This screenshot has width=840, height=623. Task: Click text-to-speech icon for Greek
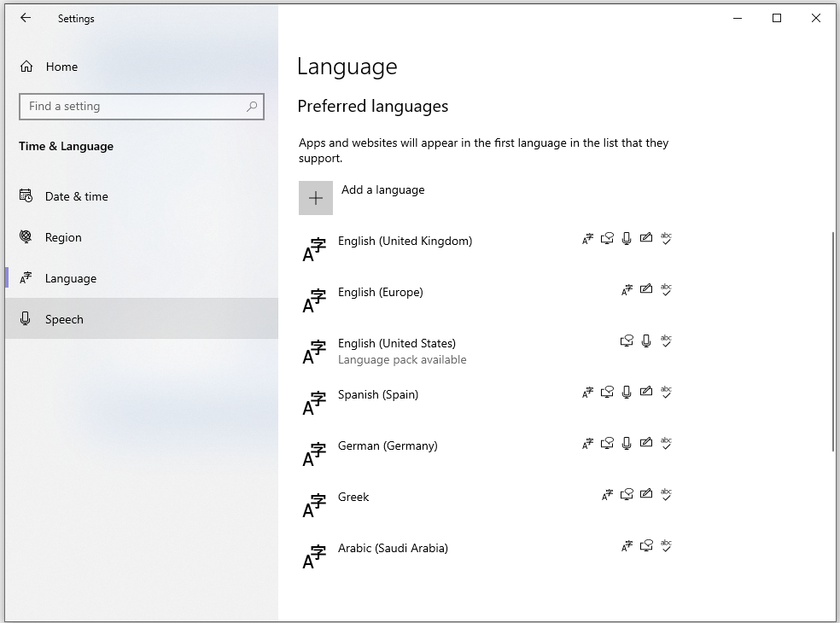click(x=627, y=494)
